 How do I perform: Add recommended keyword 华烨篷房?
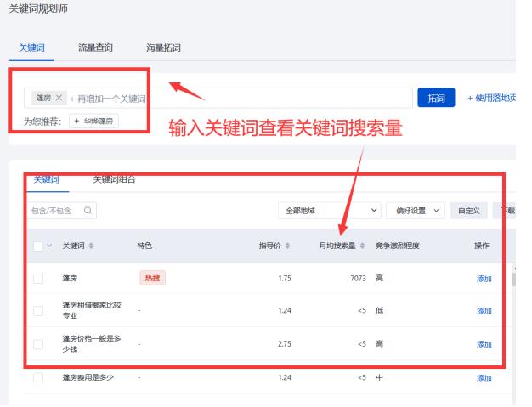tap(93, 122)
